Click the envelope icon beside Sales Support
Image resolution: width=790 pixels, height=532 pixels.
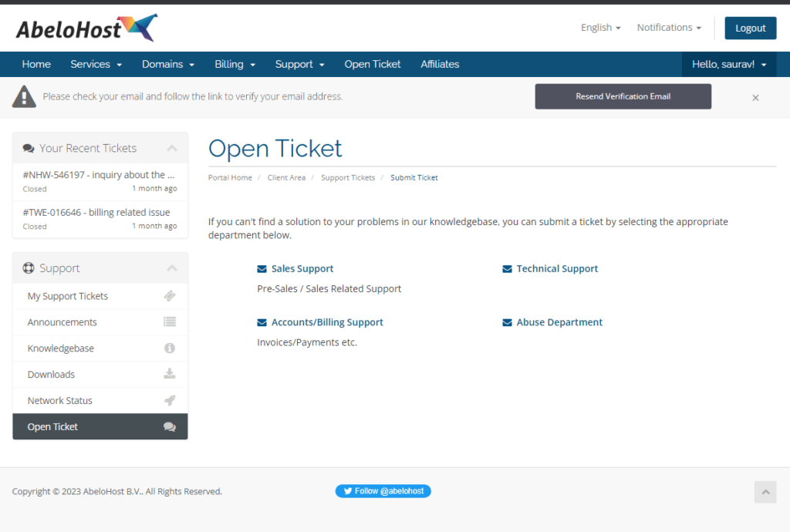(262, 268)
